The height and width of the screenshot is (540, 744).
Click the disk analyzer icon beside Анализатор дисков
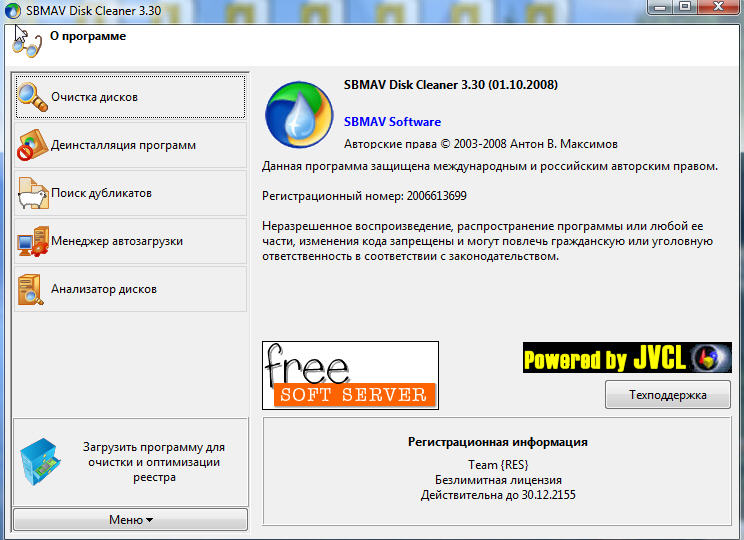(30, 289)
